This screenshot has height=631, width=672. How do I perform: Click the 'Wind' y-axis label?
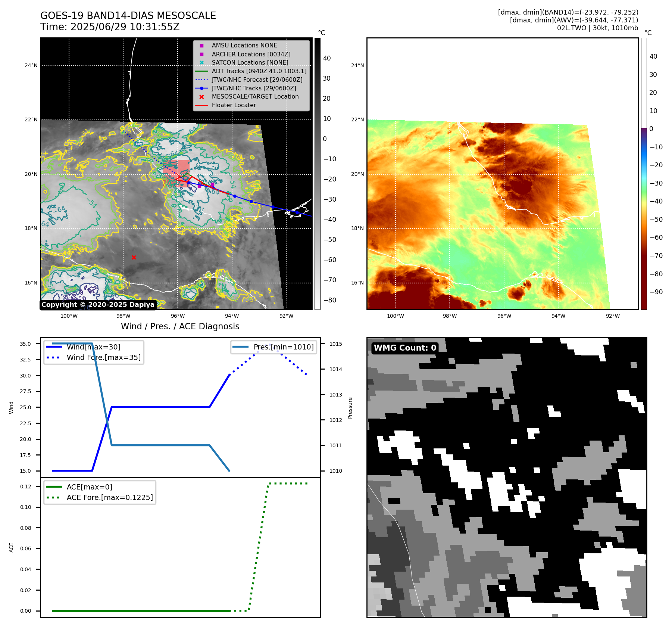[x=11, y=408]
